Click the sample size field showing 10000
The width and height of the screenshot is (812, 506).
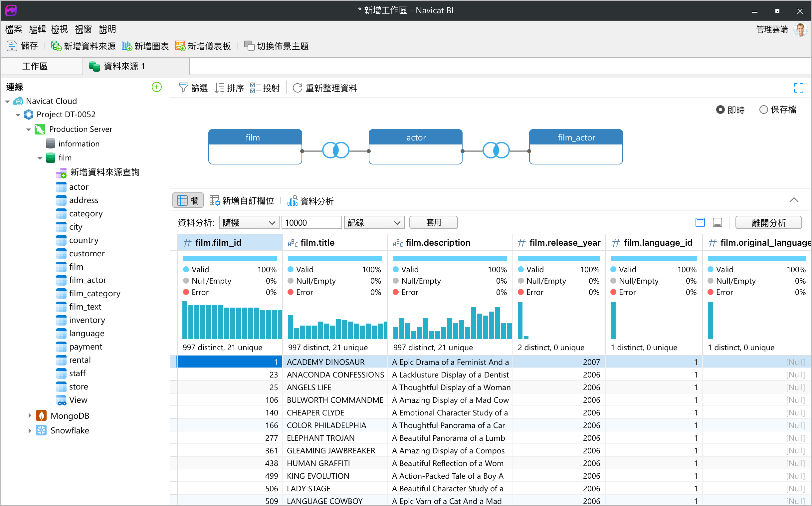coord(311,223)
